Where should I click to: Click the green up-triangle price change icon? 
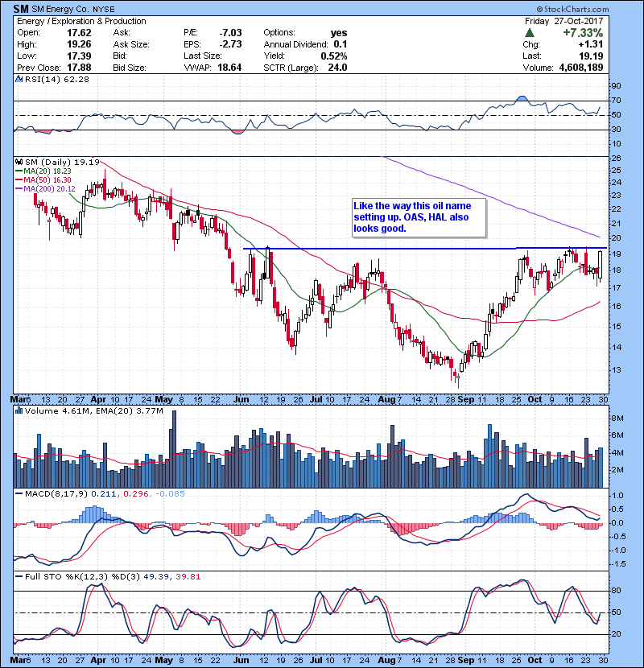click(x=530, y=33)
